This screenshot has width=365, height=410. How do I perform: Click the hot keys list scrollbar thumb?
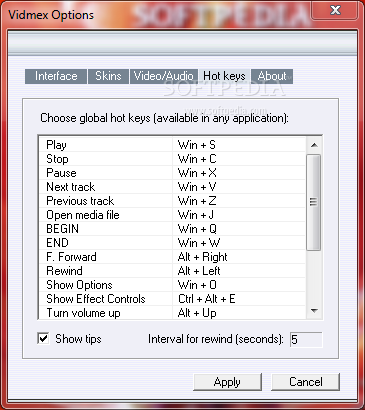tap(313, 202)
